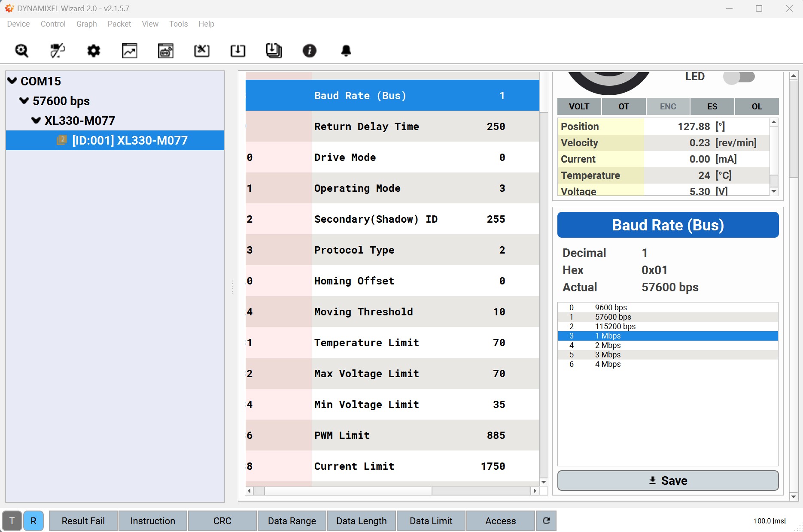Select the Drive Mode row
803x532 pixels.
392,157
